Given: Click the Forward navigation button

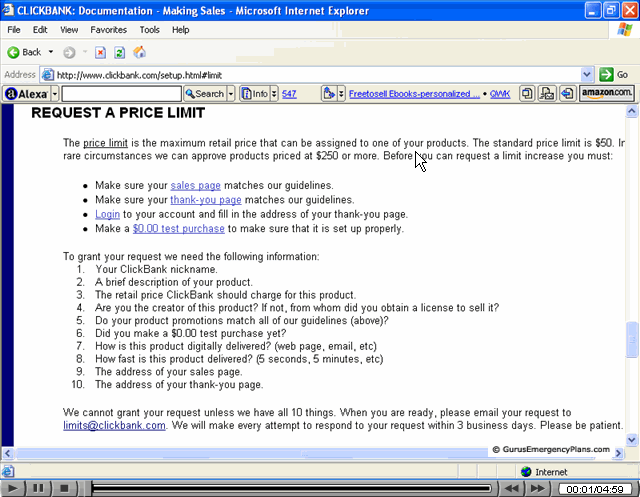Looking at the screenshot, I should pos(69,52).
